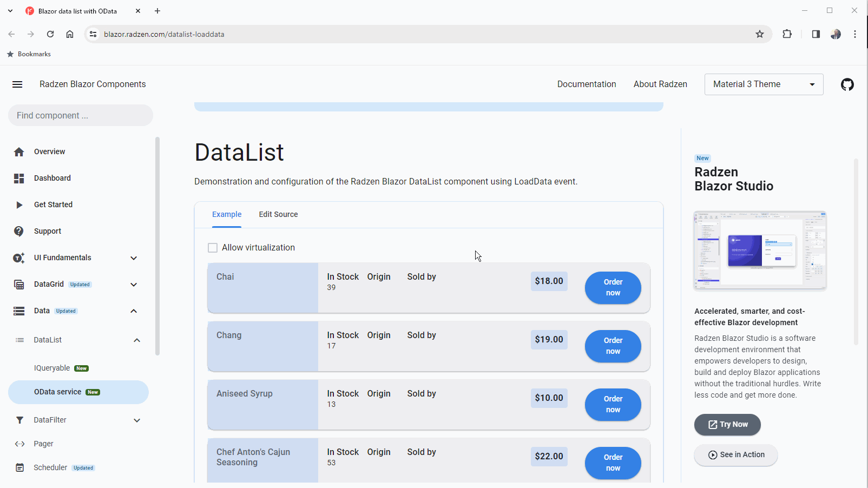Screen dimensions: 868x488
Task: Click the DataList page heading
Action: point(239,153)
